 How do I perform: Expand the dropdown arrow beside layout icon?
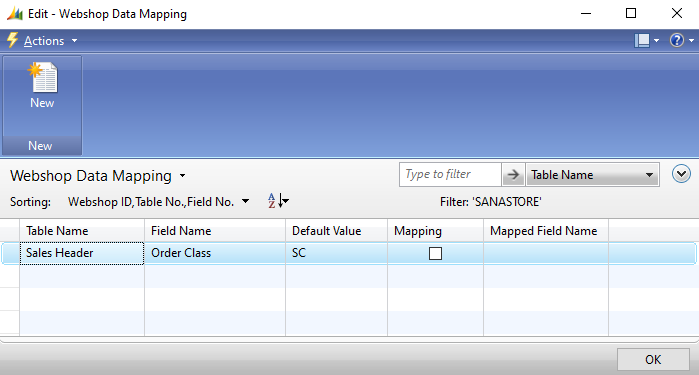click(x=656, y=41)
